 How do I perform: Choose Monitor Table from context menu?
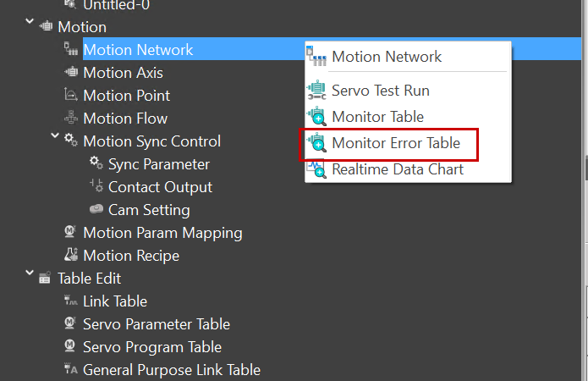(377, 117)
